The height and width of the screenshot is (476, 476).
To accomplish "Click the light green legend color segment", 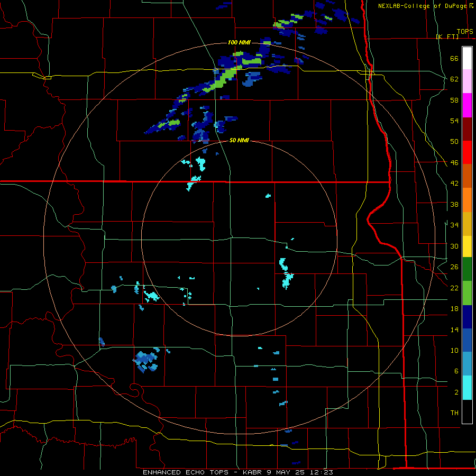I will pyautogui.click(x=467, y=293).
